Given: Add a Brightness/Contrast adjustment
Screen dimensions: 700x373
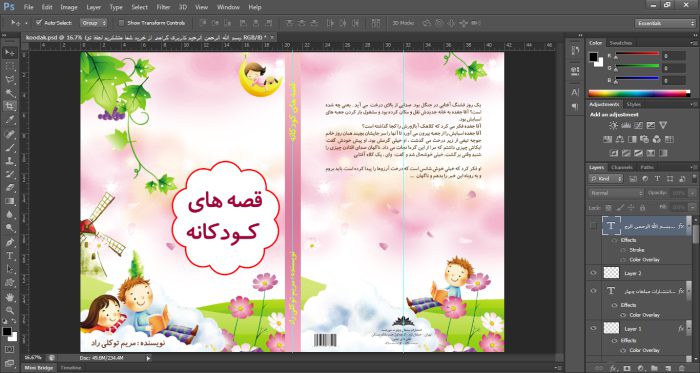Looking at the screenshot, I should click(x=613, y=126).
